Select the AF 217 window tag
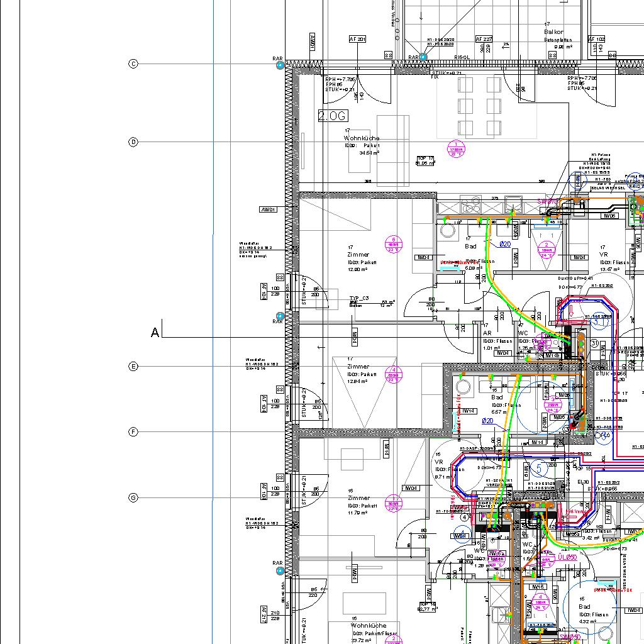Image resolution: width=644 pixels, height=644 pixels. coord(264,614)
